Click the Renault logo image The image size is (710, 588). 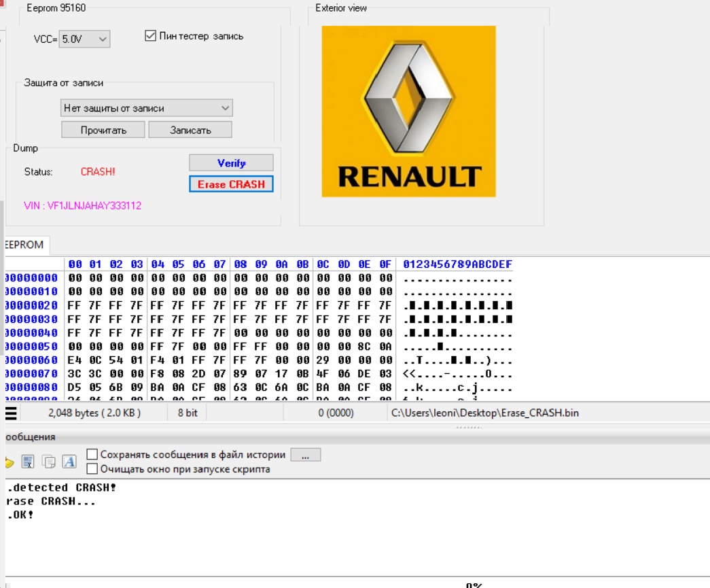(x=408, y=111)
